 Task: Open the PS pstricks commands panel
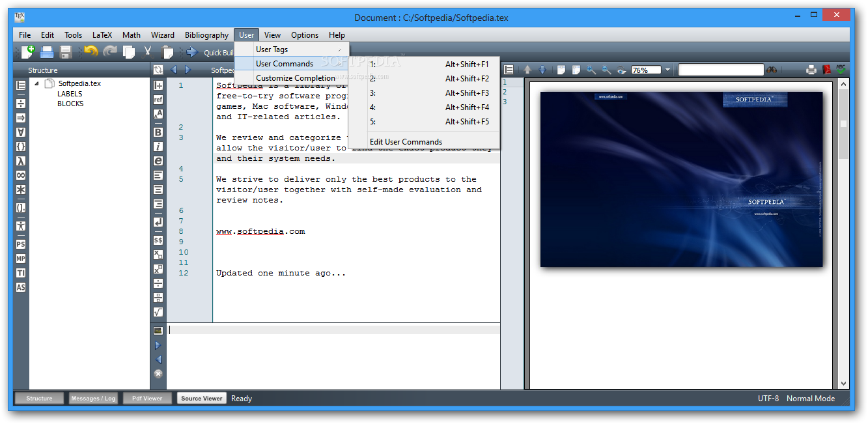tap(21, 244)
